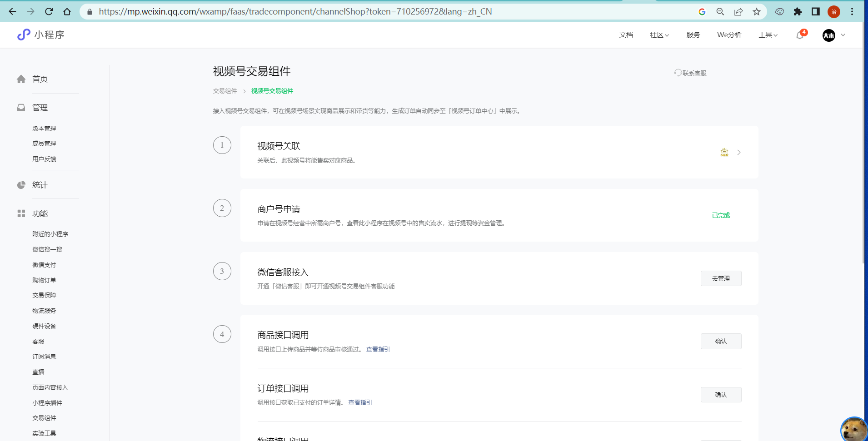Toggle the browser side panel
This screenshot has width=868, height=441.
point(816,12)
